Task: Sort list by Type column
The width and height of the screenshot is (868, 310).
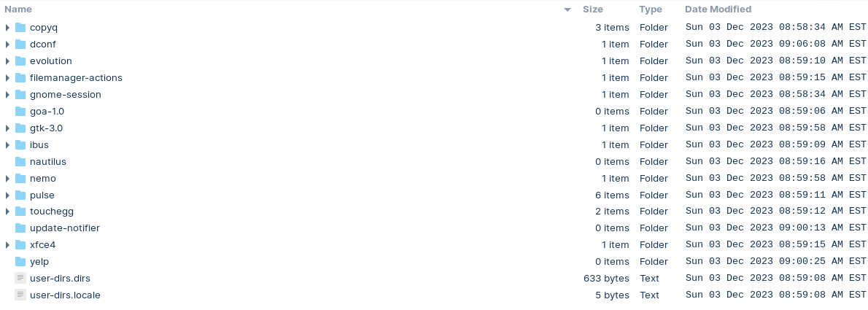Action: (x=651, y=9)
